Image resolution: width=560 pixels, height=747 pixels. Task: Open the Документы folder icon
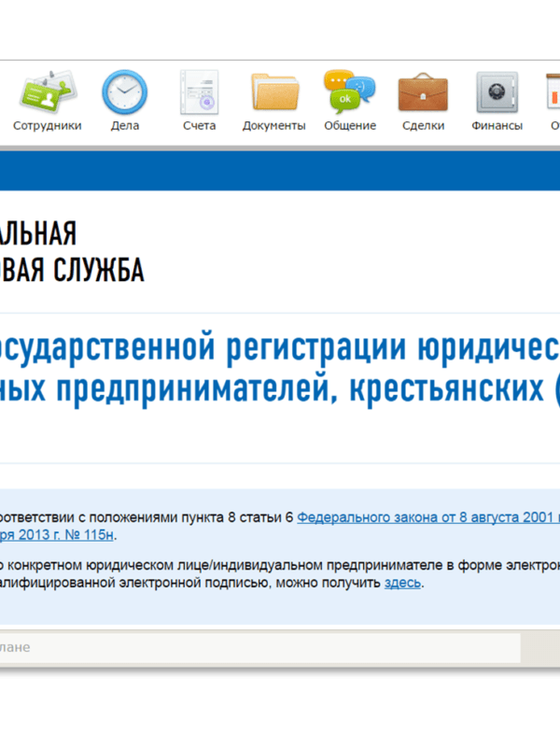274,92
